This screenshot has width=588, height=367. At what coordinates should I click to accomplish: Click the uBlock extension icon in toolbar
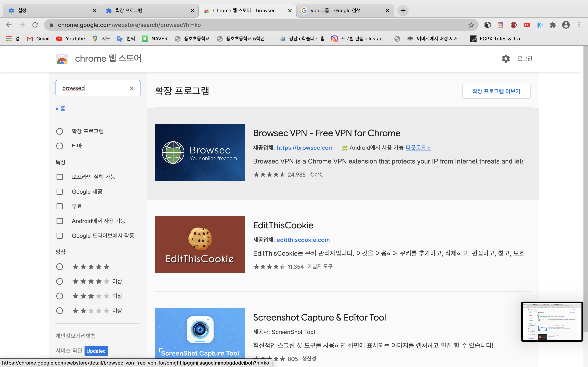[513, 25]
